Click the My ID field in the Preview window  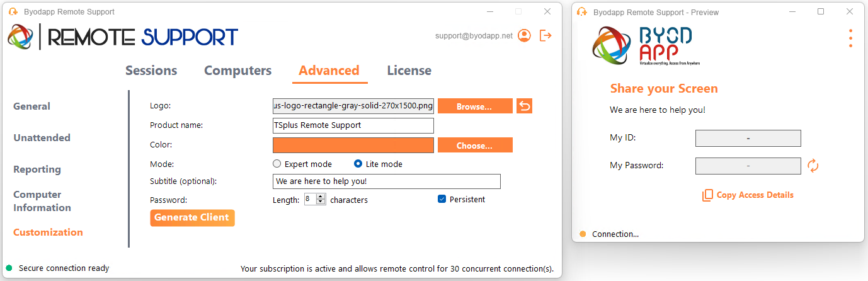click(x=748, y=138)
